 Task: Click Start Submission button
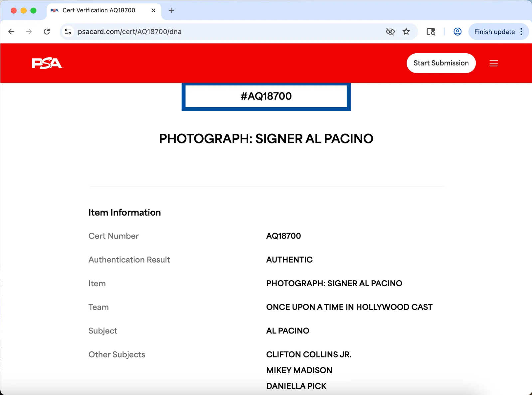click(x=441, y=63)
